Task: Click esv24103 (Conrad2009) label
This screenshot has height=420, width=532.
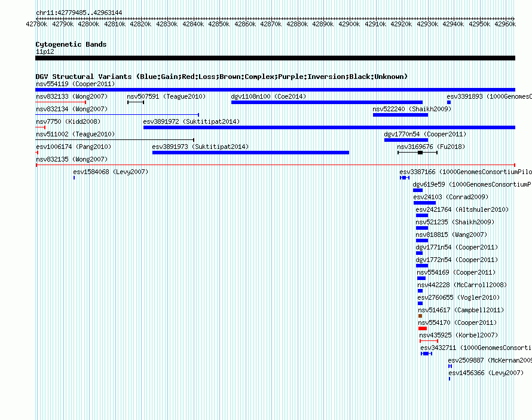Action: click(x=451, y=197)
